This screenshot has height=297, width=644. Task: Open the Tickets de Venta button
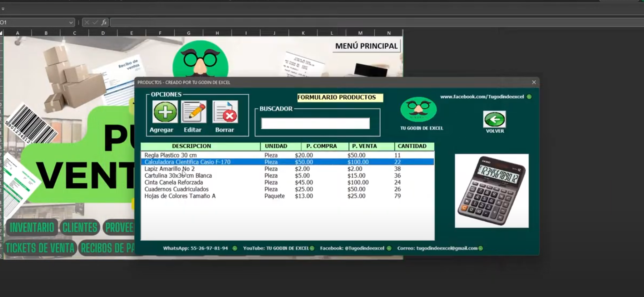pyautogui.click(x=40, y=248)
